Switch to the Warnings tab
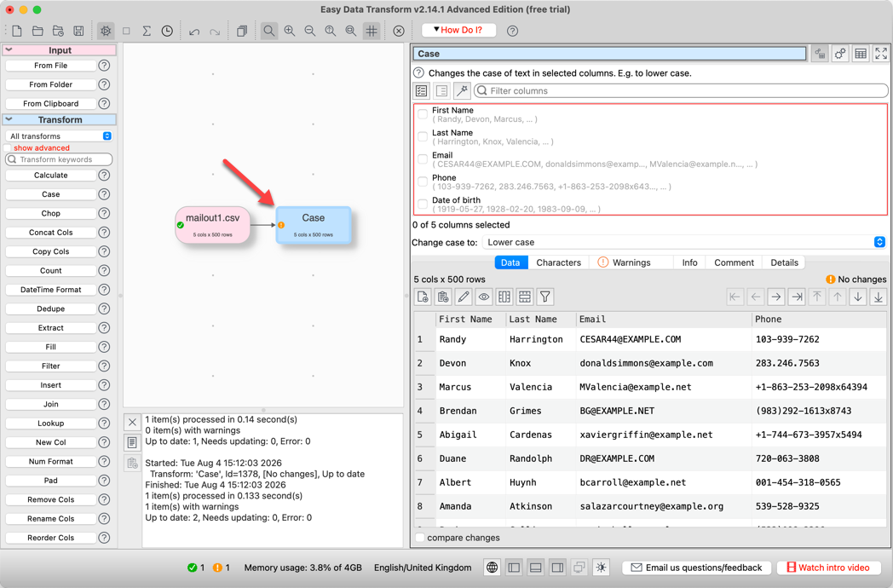Viewport: 893px width, 588px height. coord(631,262)
